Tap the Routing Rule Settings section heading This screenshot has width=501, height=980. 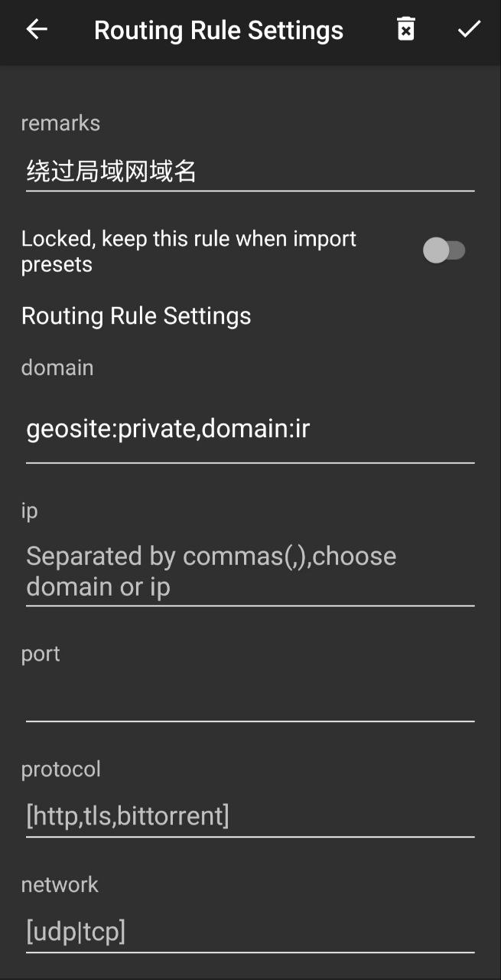coord(136,315)
